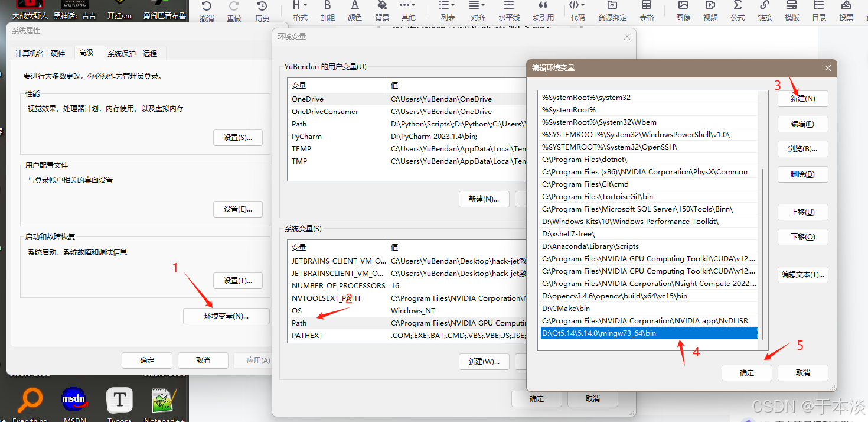The height and width of the screenshot is (422, 868).
Task: Open the Typora desktop shortcut
Action: (x=119, y=404)
